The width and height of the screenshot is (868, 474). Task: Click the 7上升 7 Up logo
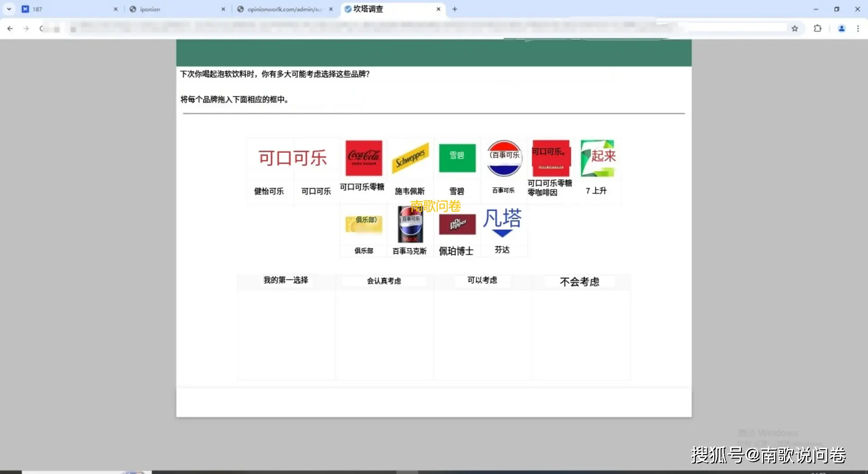coord(598,158)
